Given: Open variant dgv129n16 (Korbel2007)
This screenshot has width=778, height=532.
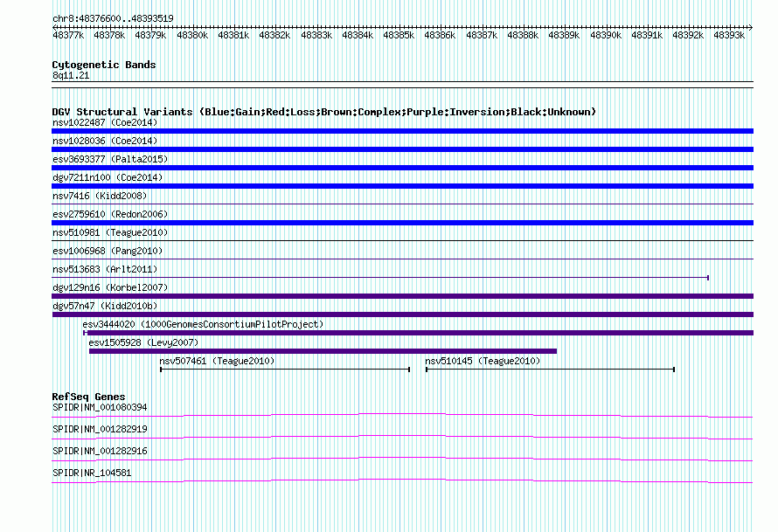Looking at the screenshot, I should (110, 287).
